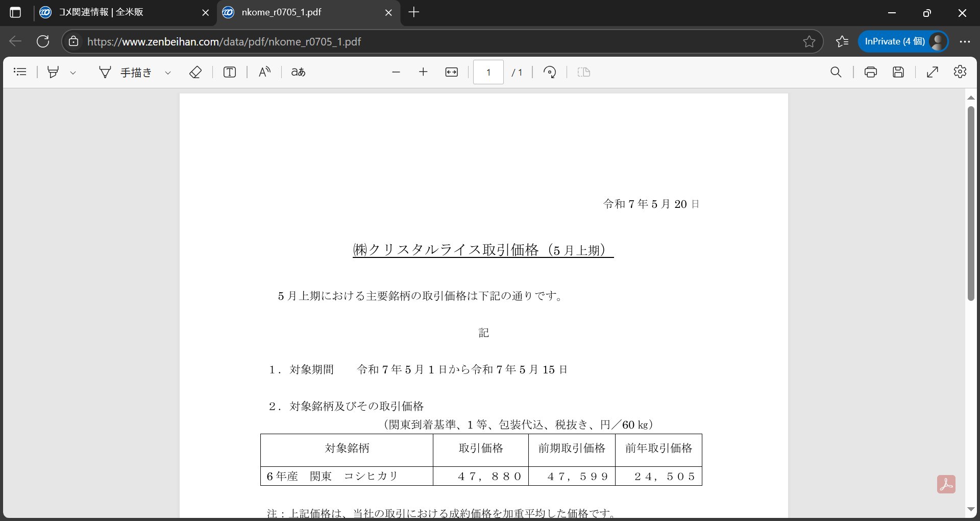Activate the add text tool

pyautogui.click(x=230, y=72)
